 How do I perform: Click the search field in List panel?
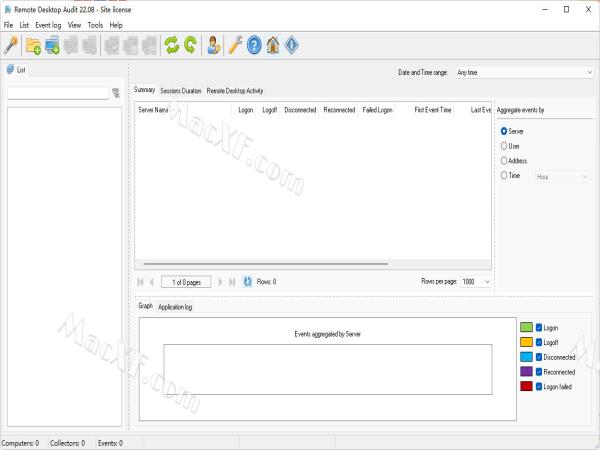[58, 93]
